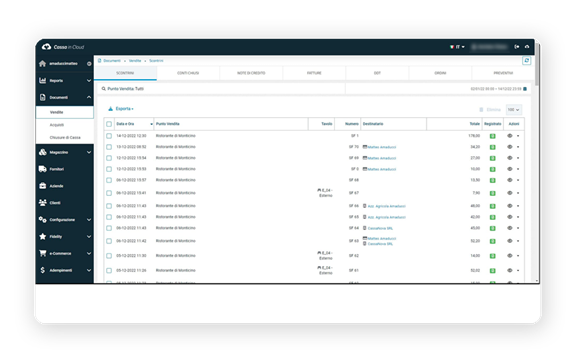Click the Punto Vendita: Tutti filter field

pos(222,89)
